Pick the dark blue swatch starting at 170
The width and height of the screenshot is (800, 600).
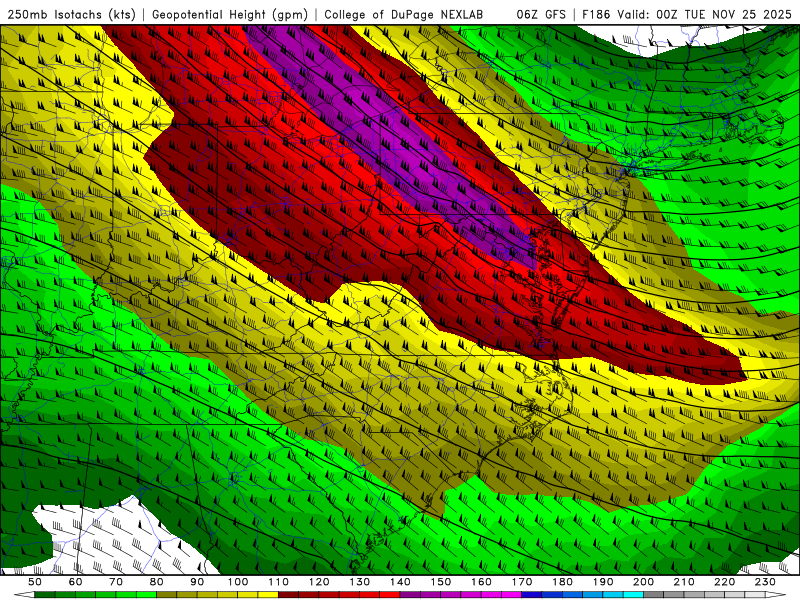[532, 595]
